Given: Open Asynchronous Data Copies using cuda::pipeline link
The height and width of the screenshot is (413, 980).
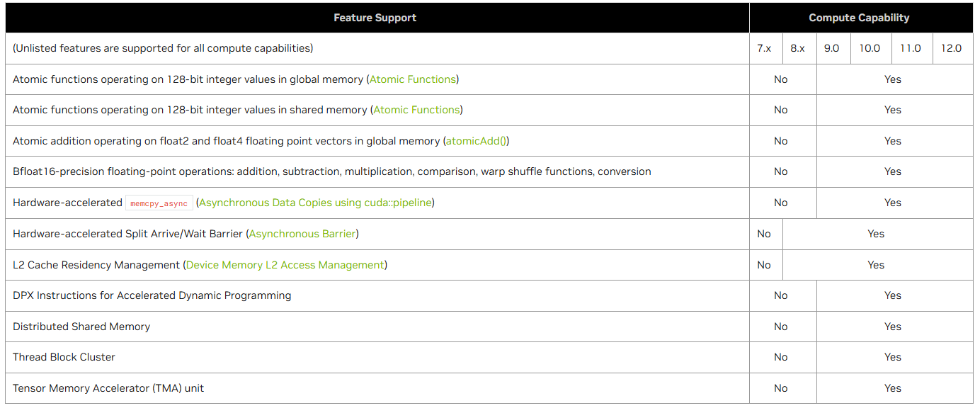Looking at the screenshot, I should pos(315,203).
